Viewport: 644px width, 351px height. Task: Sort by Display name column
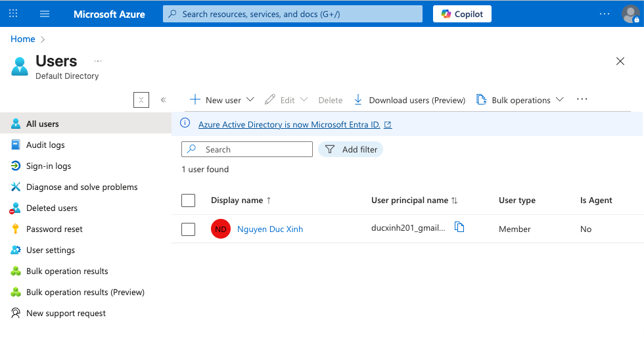pos(241,200)
